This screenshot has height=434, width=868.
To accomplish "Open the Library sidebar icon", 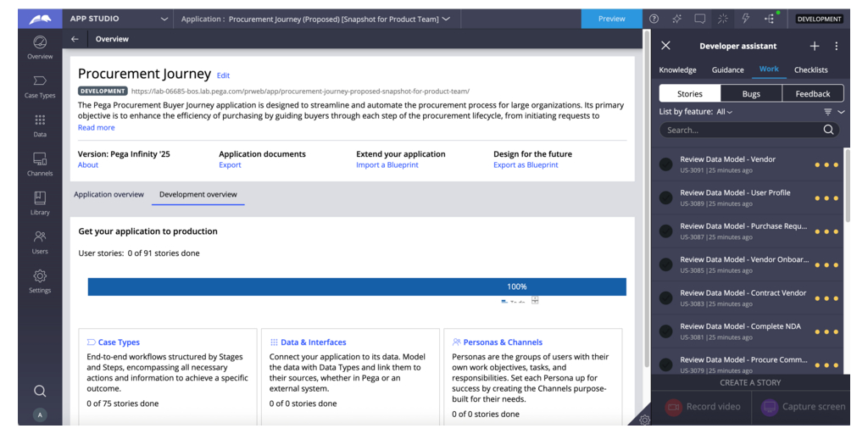I will [40, 203].
